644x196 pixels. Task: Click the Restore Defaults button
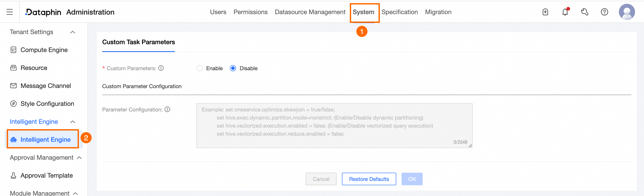click(369, 179)
